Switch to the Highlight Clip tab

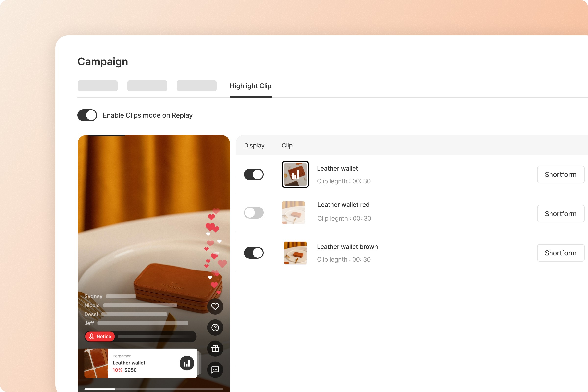coord(250,86)
